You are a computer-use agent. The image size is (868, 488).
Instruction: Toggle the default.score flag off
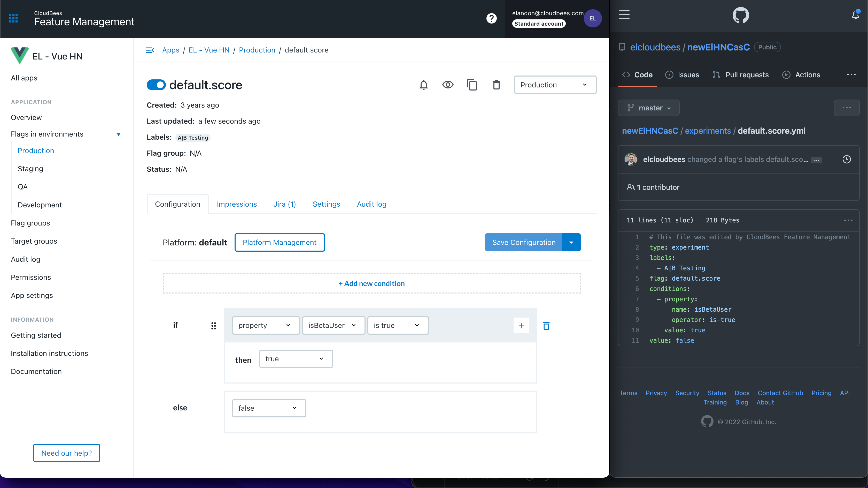pyautogui.click(x=156, y=85)
